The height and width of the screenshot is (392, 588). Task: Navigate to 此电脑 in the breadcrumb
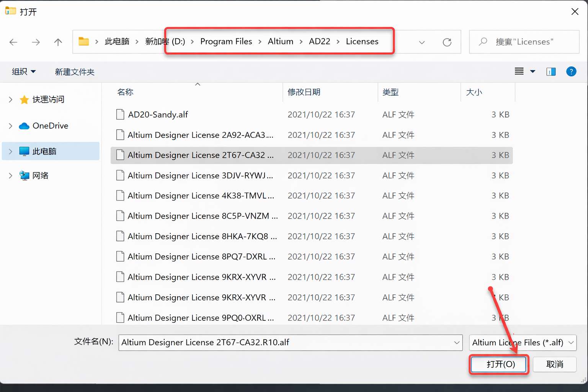[x=117, y=41]
